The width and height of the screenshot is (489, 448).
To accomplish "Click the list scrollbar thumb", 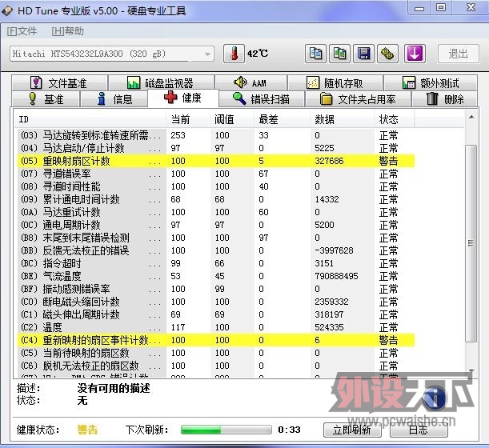I will click(x=471, y=243).
